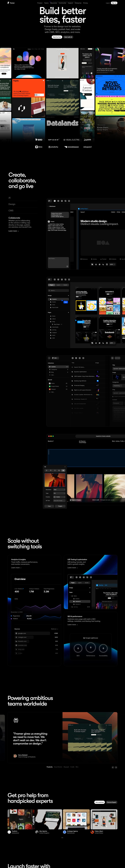The image size is (125, 868).
Task: Select the Design feature tab
Action: pyautogui.click(x=12, y=204)
